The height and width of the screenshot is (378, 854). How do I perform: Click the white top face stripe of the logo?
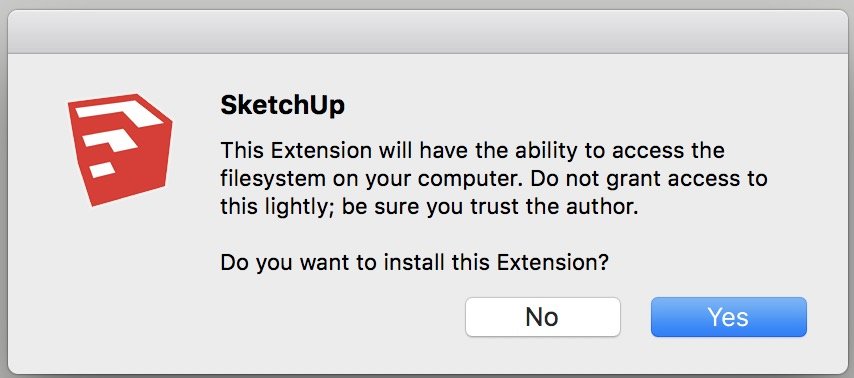(120, 112)
